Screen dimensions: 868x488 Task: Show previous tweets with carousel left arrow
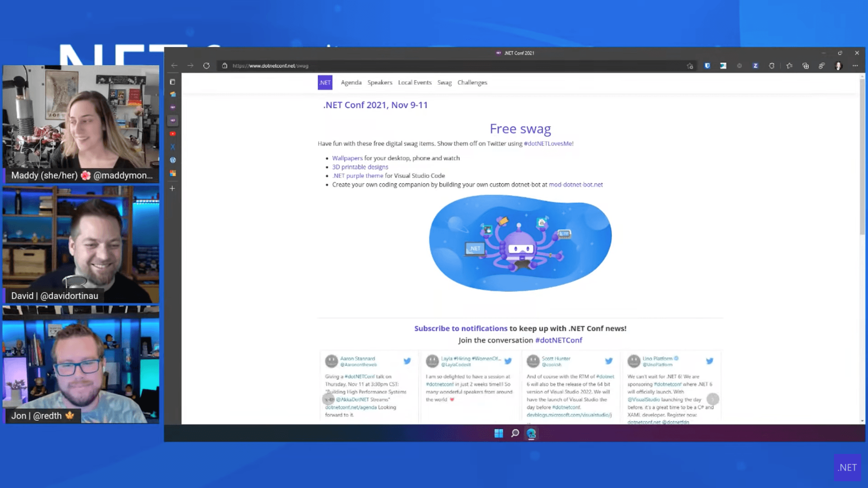click(328, 399)
